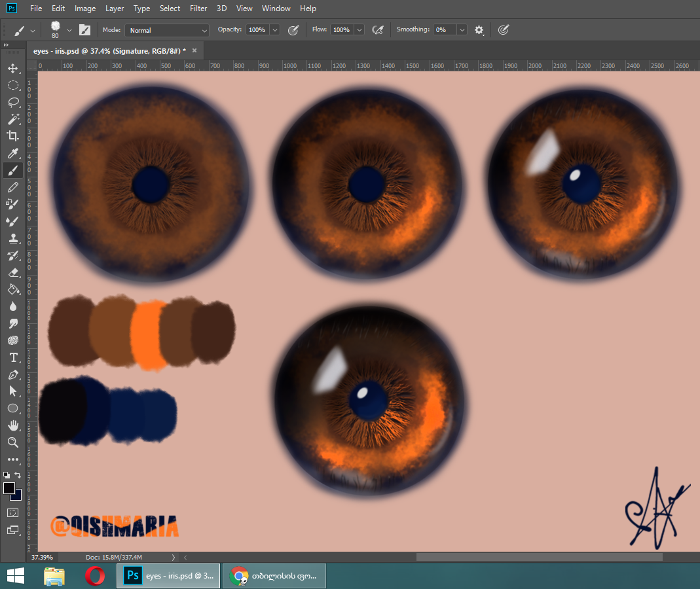Expand the Opacity slider dropdown
Viewport: 700px width, 589px height.
275,30
